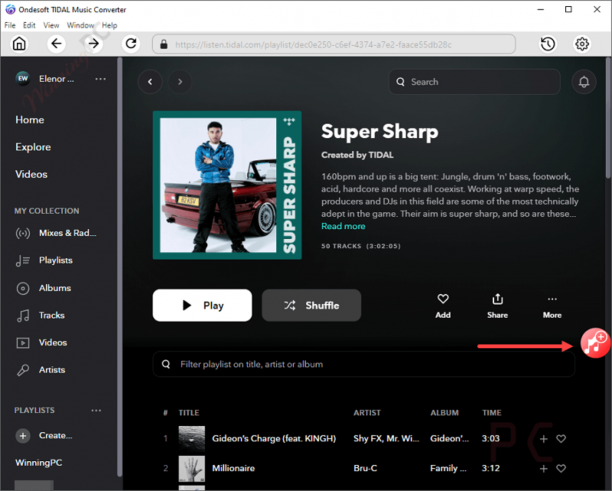Click the Filter playlist input field
Viewport: 612px width, 491px height.
(364, 365)
